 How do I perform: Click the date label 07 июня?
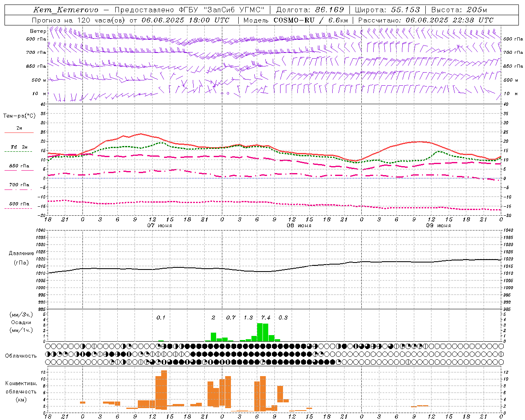pos(160,226)
